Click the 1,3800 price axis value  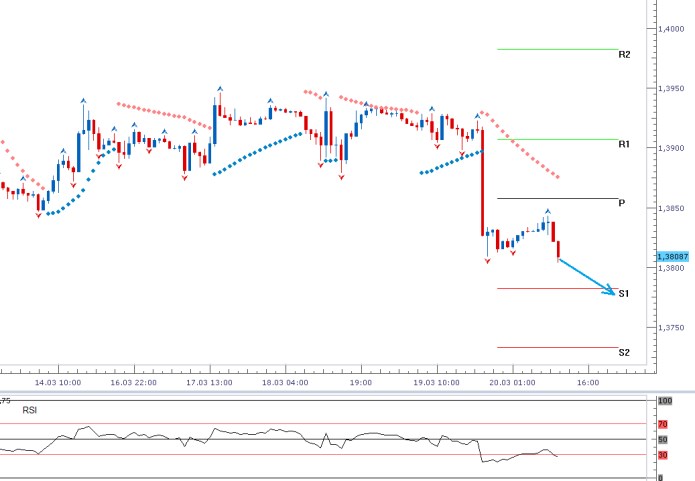pos(671,268)
